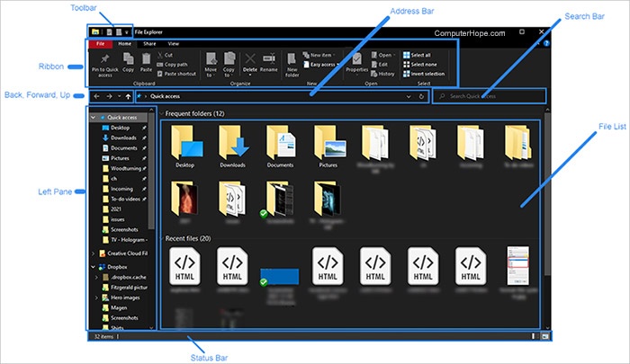Collapse the Quick access tree node

(94, 117)
